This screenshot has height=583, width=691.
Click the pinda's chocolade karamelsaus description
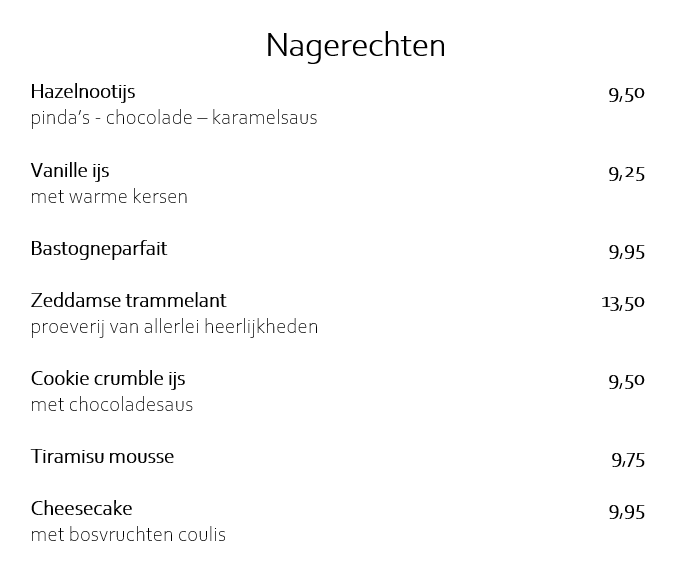click(174, 118)
